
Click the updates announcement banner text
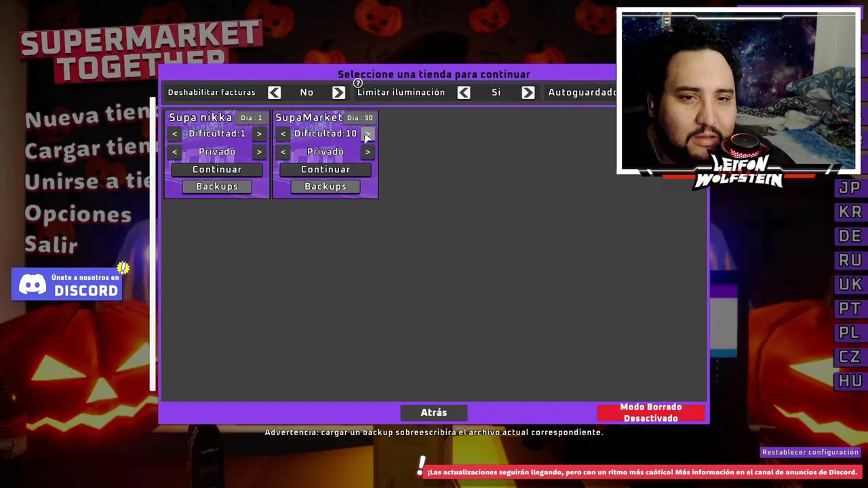coord(642,472)
